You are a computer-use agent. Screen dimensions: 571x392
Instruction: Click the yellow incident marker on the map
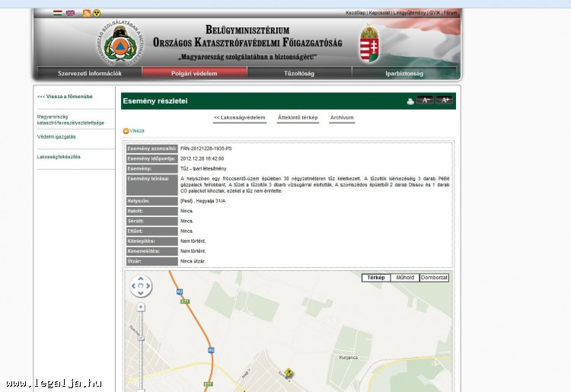point(289,372)
